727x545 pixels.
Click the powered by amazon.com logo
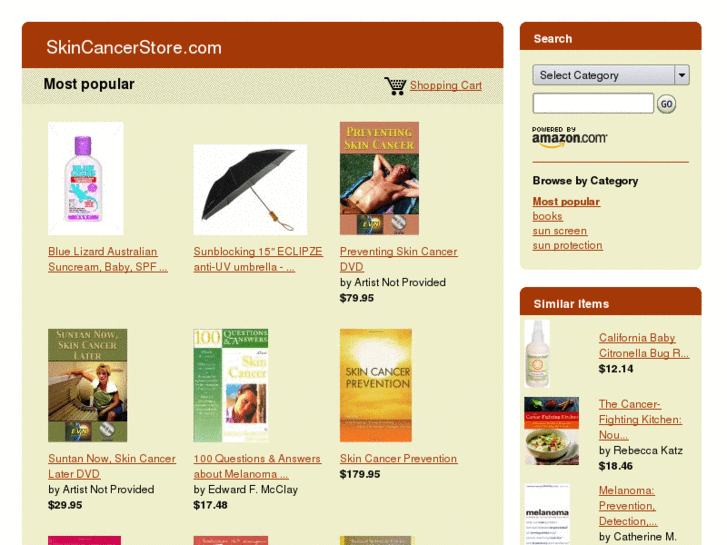[x=569, y=137]
